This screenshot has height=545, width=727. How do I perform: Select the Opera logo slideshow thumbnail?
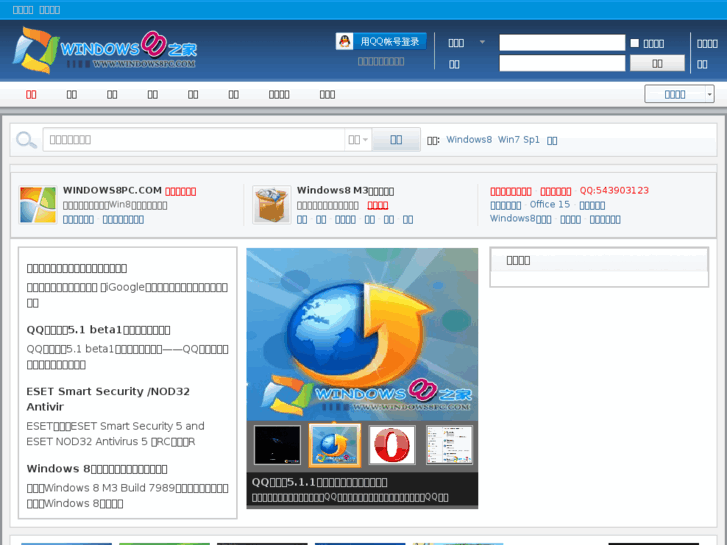pos(392,445)
